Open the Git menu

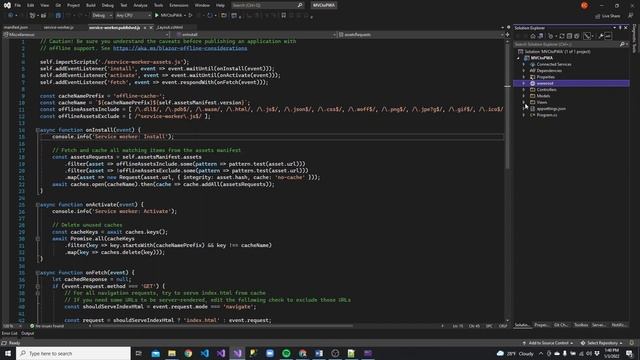[58, 5]
